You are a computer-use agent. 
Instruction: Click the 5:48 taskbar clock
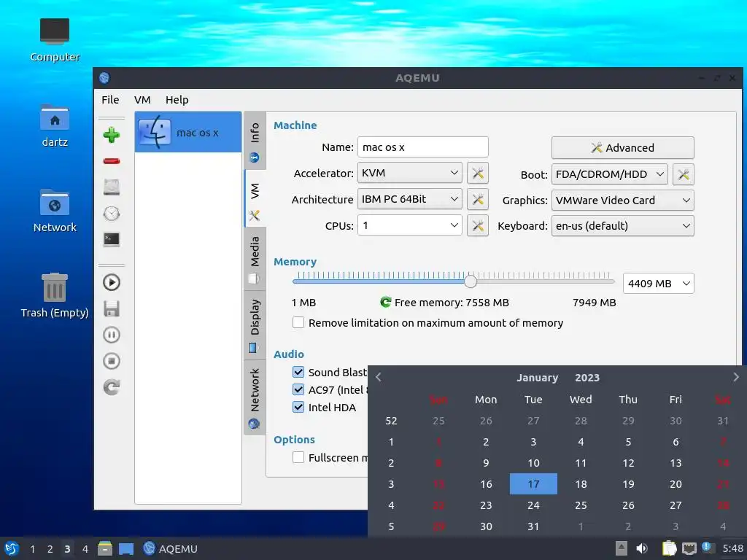pyautogui.click(x=732, y=548)
